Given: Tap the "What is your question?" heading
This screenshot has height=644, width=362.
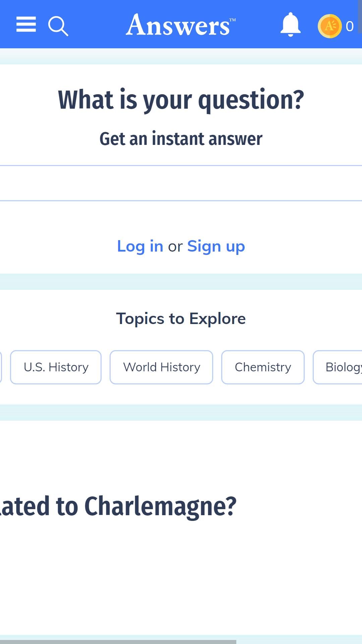Looking at the screenshot, I should [x=181, y=100].
